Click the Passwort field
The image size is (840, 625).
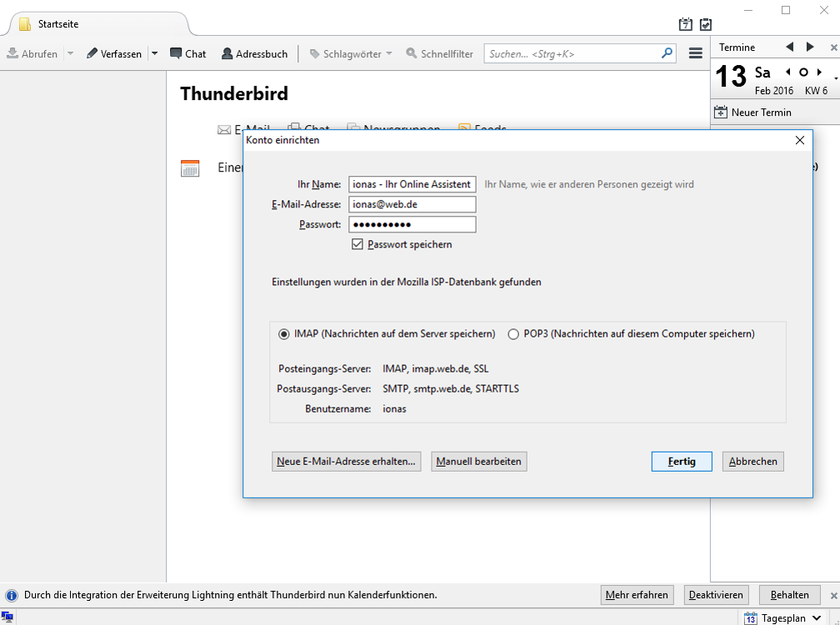[412, 224]
